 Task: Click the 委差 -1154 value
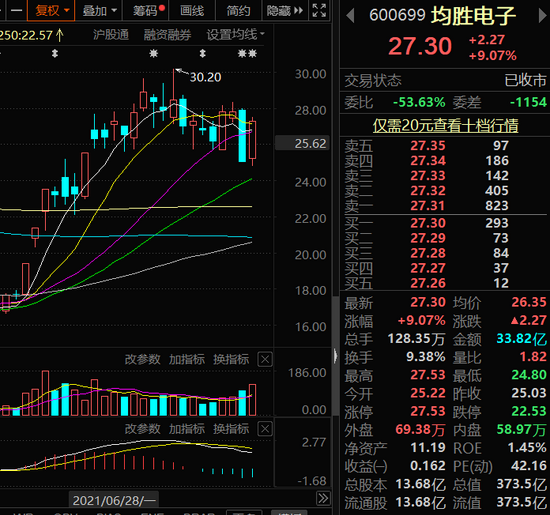(x=528, y=102)
